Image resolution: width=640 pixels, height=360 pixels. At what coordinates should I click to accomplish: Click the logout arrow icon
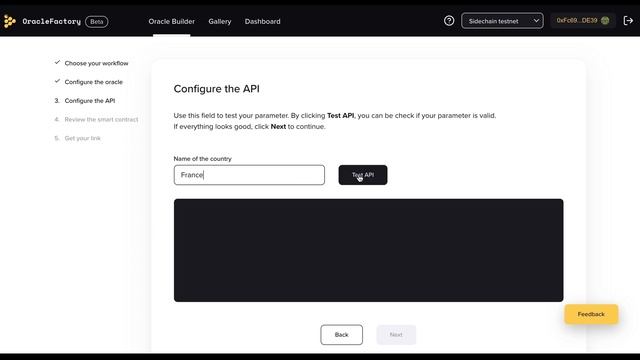point(628,20)
